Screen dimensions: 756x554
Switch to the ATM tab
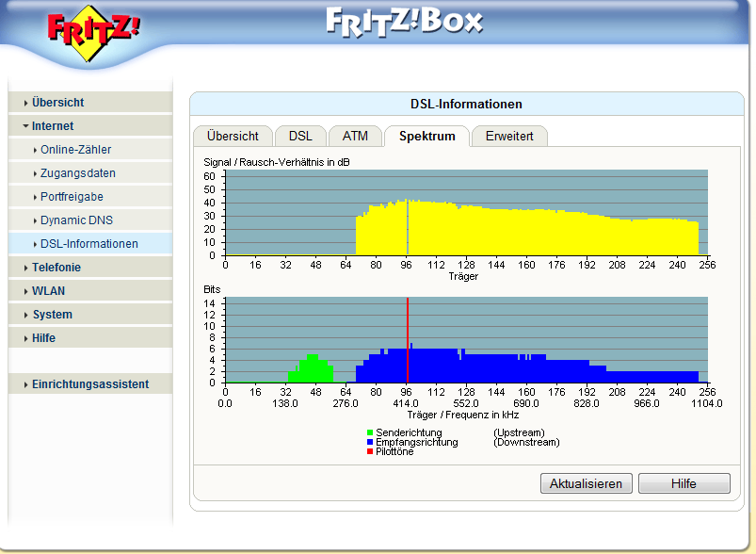(355, 136)
